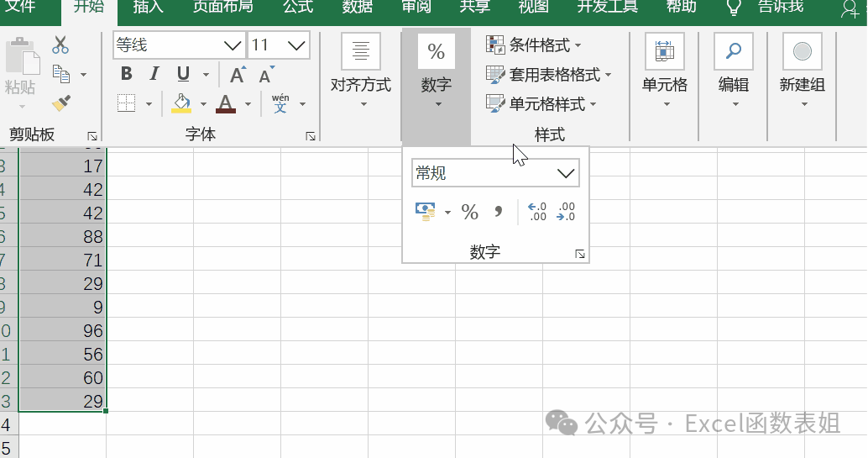Switch to 开始 Home tab
The image size is (868, 458).
pos(89,7)
